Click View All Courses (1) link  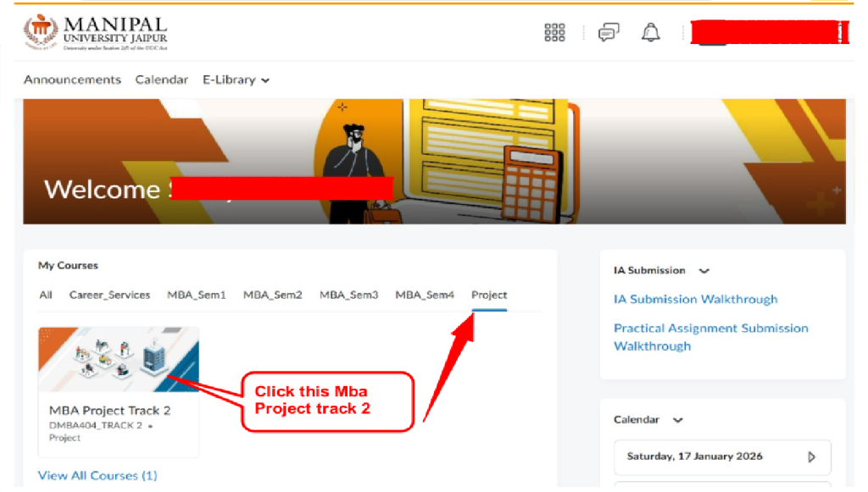tap(97, 475)
